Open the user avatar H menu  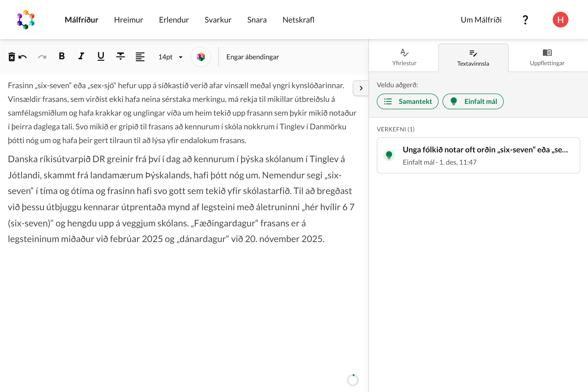[560, 20]
